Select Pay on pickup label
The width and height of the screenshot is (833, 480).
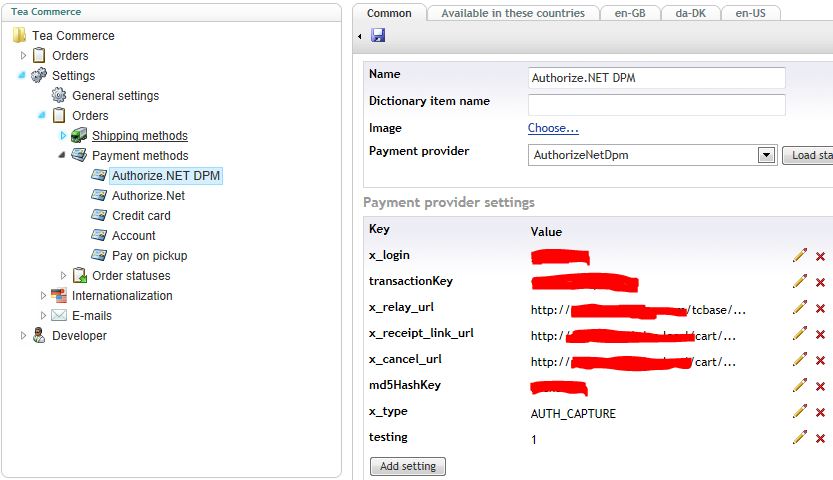150,255
